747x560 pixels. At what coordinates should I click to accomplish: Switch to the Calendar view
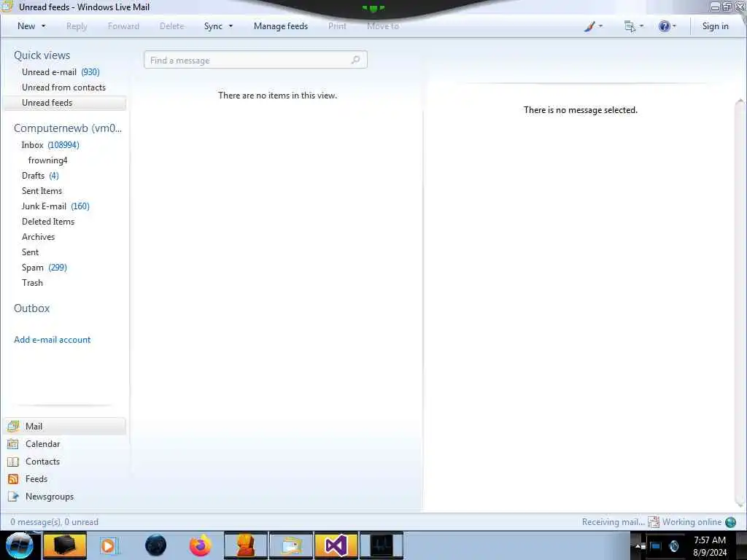pos(66,444)
